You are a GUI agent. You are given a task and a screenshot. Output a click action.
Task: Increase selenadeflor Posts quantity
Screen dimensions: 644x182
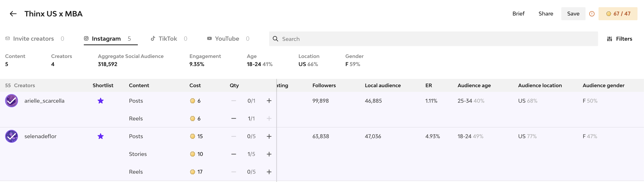coord(269,136)
